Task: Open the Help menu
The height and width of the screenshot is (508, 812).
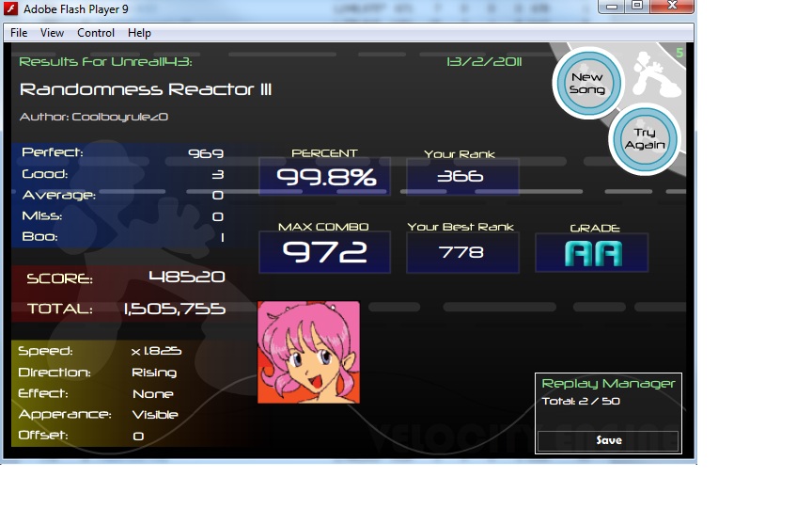Action: coord(139,33)
